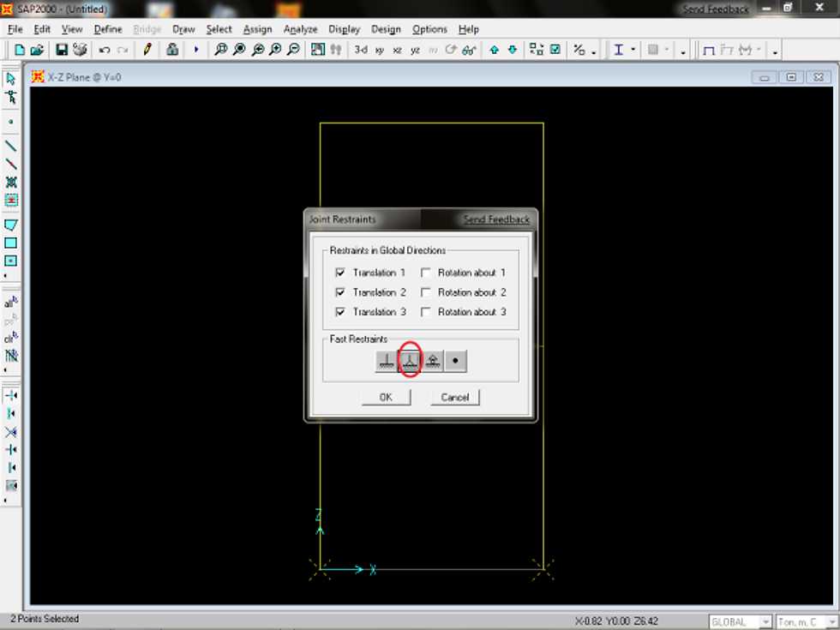Screen dimensions: 840x630
Task: Open an existing model file icon
Action: [x=37, y=50]
